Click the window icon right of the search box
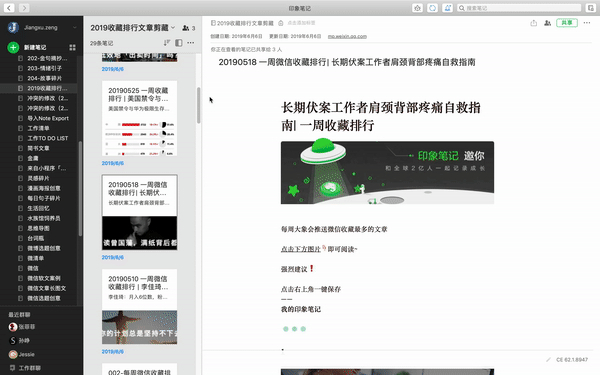The image size is (600, 375). 590,8
